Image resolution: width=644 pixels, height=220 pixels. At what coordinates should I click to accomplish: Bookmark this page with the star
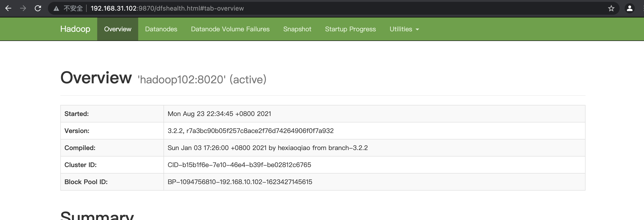point(611,8)
